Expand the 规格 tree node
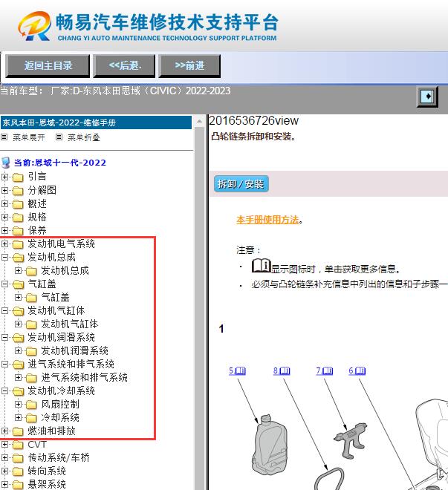 coord(4,217)
